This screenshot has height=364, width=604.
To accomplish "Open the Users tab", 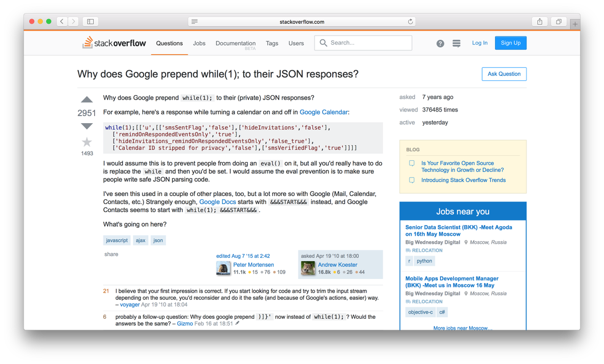I will (296, 43).
